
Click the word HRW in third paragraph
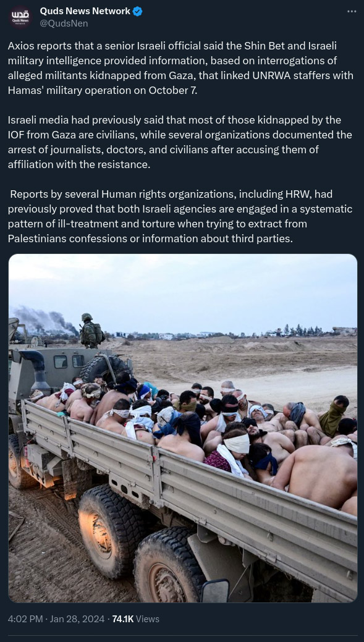pos(305,193)
